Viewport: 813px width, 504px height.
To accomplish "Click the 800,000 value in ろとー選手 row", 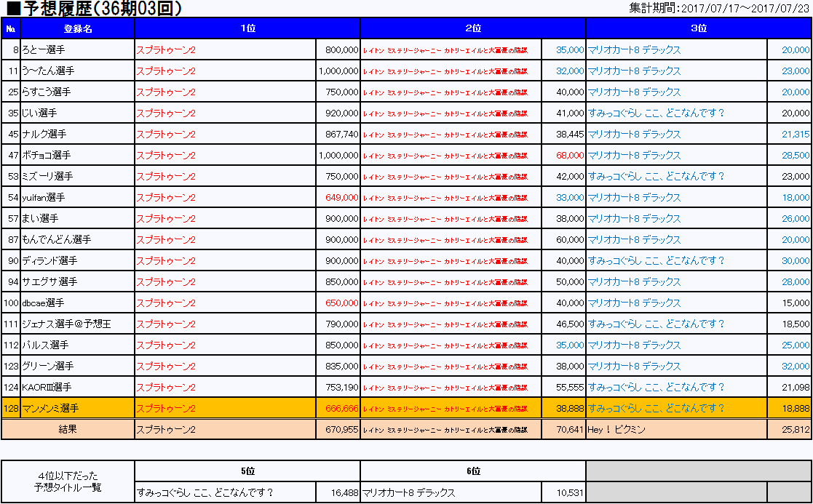I will click(x=341, y=50).
